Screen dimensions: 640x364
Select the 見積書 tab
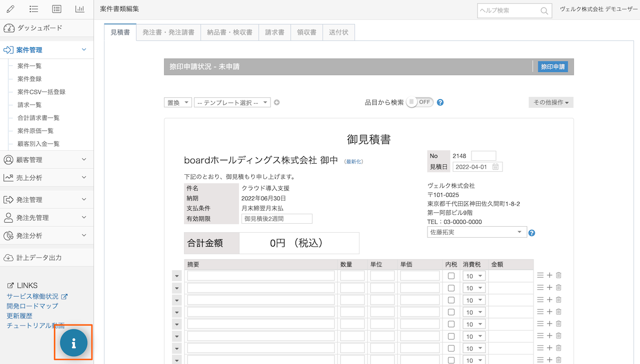[120, 32]
